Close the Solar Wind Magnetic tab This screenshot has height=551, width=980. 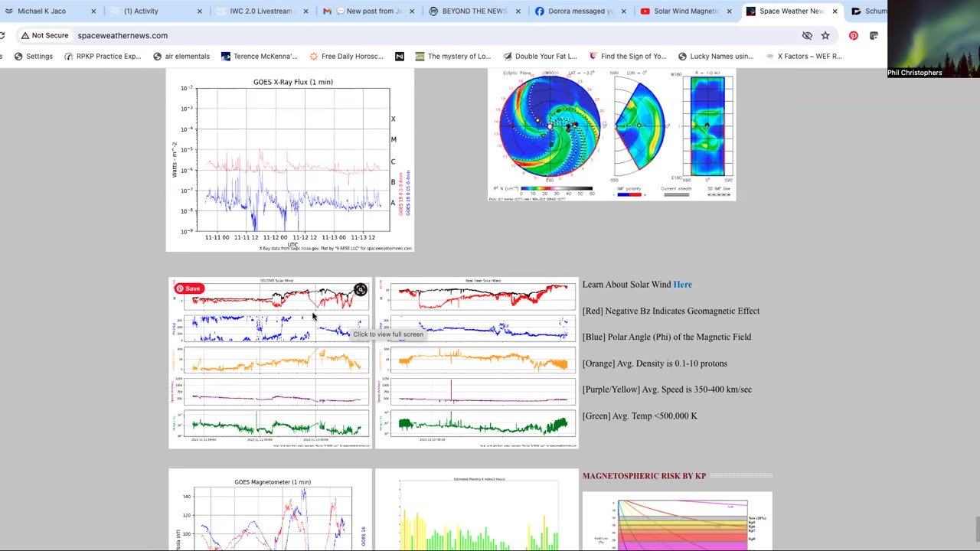click(729, 11)
